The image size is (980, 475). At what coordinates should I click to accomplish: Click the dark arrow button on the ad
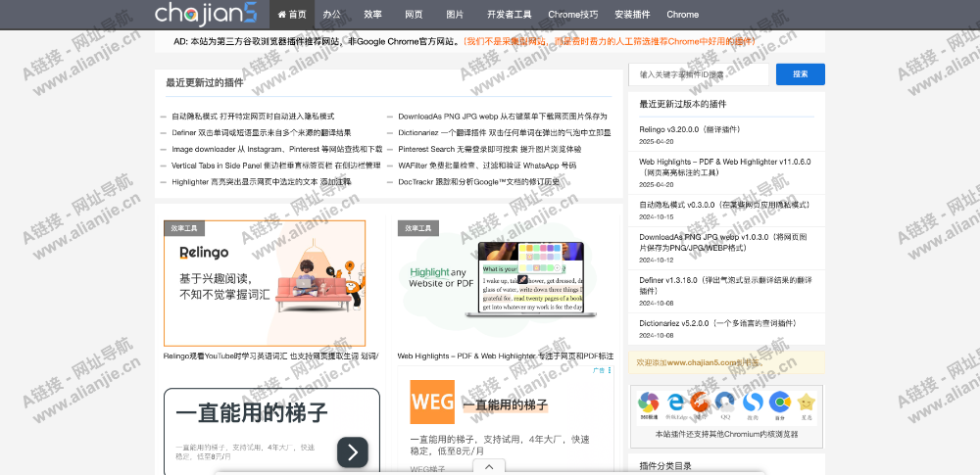(352, 451)
